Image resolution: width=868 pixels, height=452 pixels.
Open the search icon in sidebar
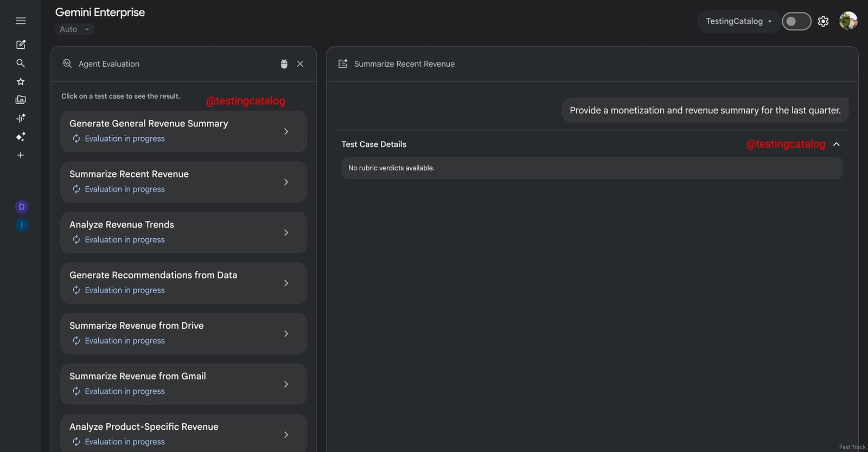coord(21,63)
